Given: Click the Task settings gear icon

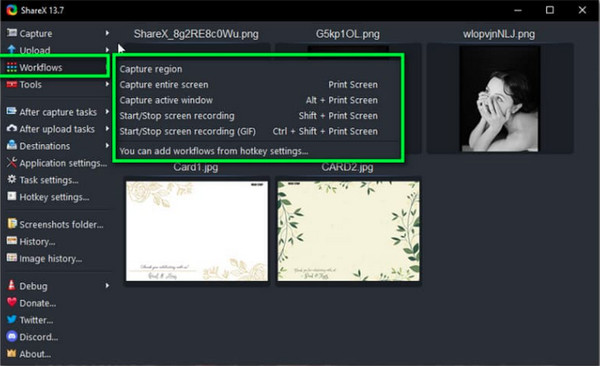Looking at the screenshot, I should click(12, 179).
